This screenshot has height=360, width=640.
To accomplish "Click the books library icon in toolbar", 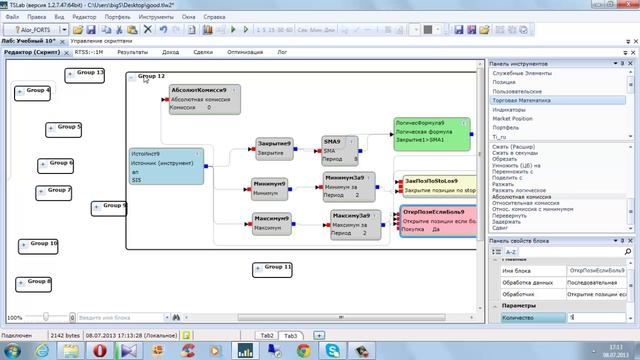I will [207, 30].
